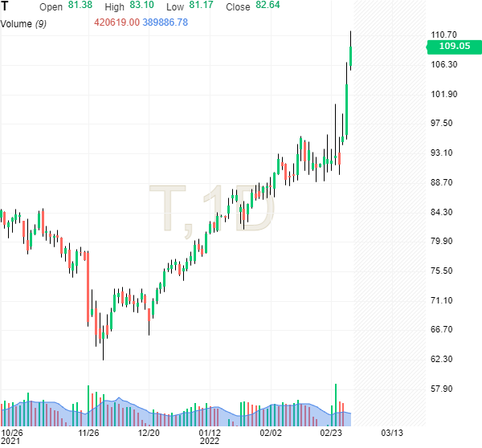The image size is (482, 448).
Task: Click the Volume (9) indicator label
Action: pyautogui.click(x=23, y=24)
